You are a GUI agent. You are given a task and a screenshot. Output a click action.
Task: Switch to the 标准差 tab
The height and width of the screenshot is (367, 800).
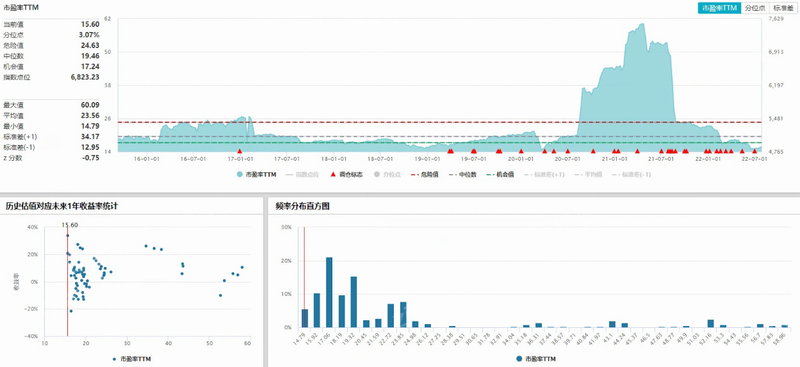[x=783, y=8]
